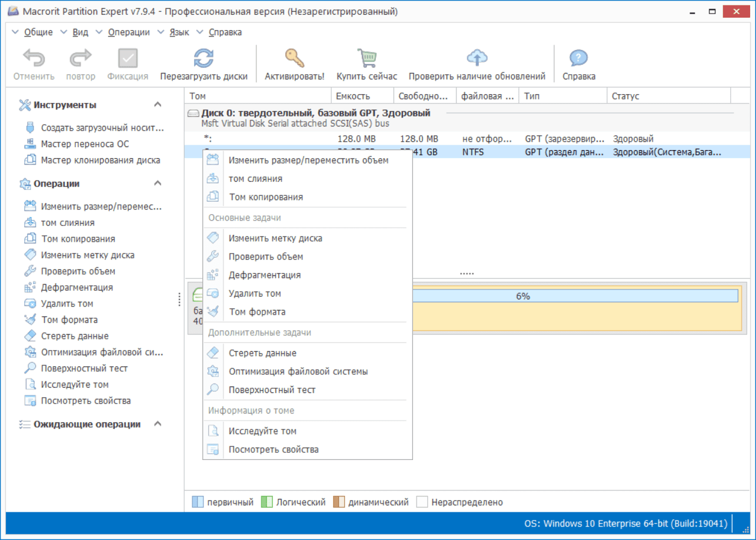Open Исследуйте том from the context menu
The image size is (756, 540).
tap(308, 431)
